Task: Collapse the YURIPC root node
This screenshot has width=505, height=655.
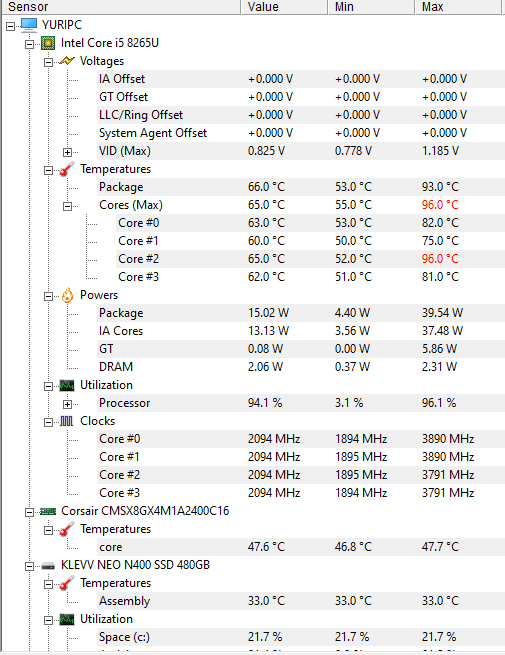Action: pos(10,26)
